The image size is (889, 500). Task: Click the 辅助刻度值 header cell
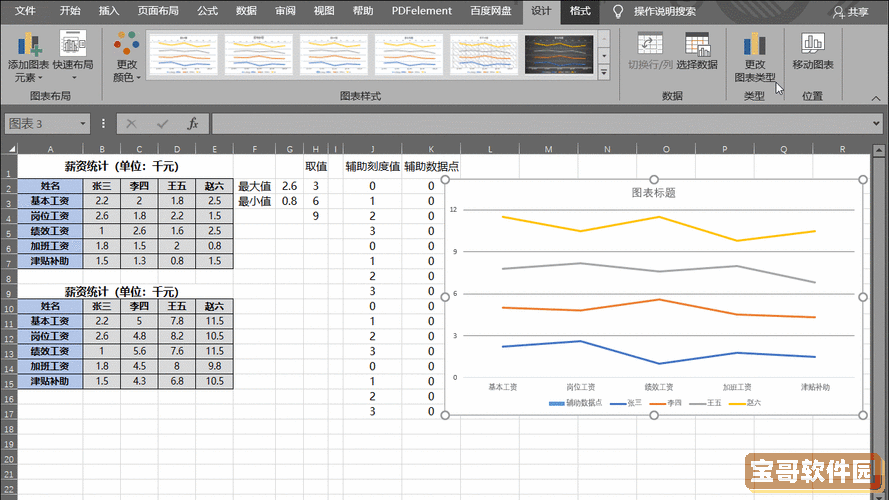pos(372,167)
